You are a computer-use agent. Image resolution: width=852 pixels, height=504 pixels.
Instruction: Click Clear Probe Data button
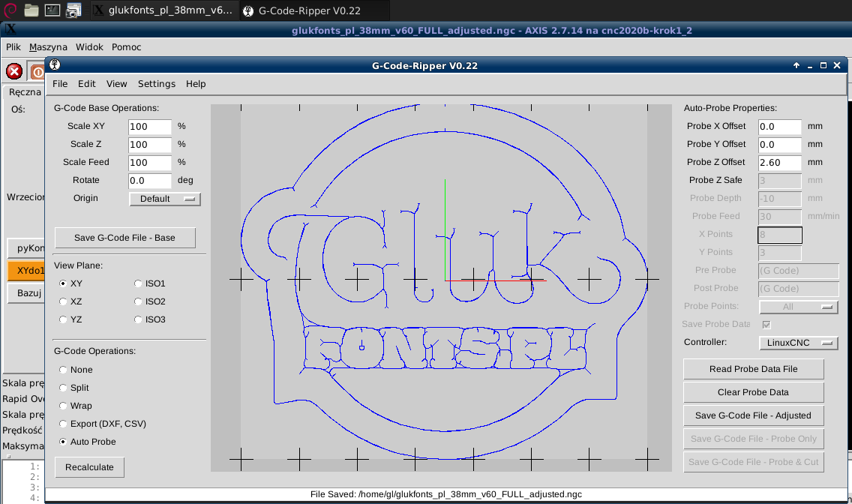tap(754, 392)
